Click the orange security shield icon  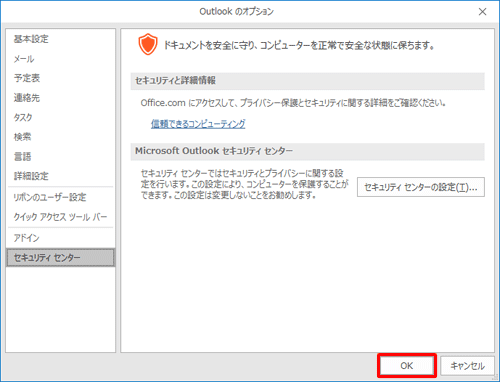(148, 44)
